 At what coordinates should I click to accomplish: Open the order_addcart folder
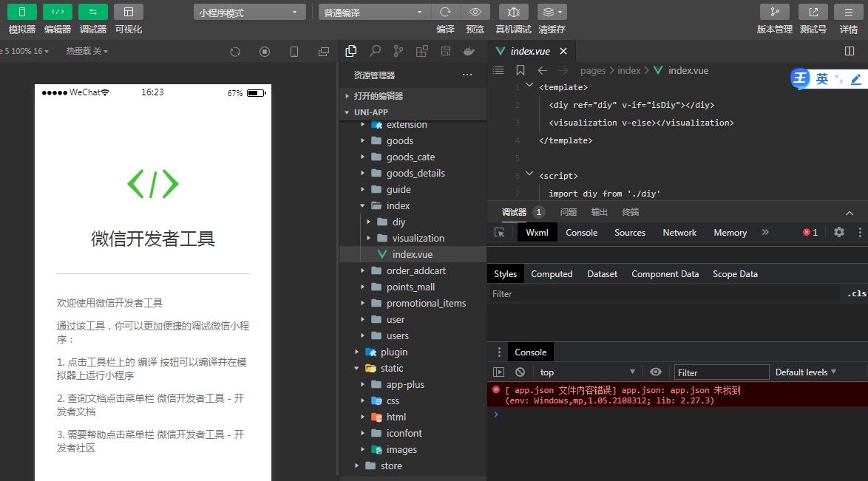pyautogui.click(x=413, y=270)
